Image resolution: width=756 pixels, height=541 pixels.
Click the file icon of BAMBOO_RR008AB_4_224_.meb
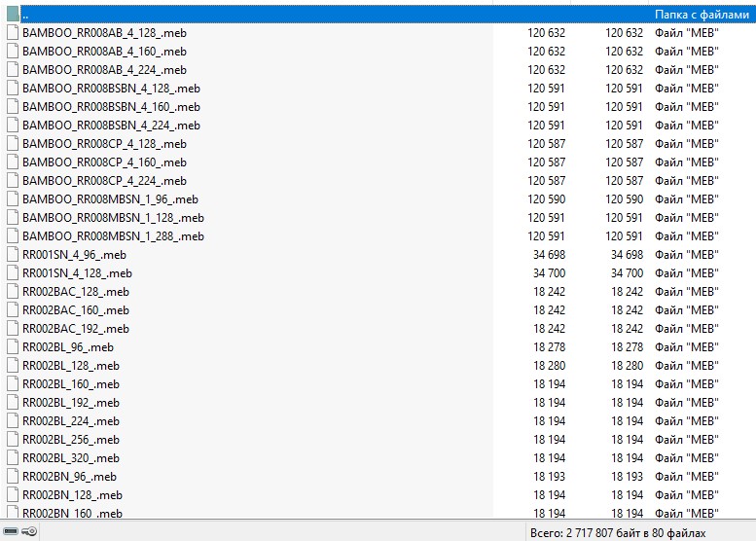[x=13, y=69]
